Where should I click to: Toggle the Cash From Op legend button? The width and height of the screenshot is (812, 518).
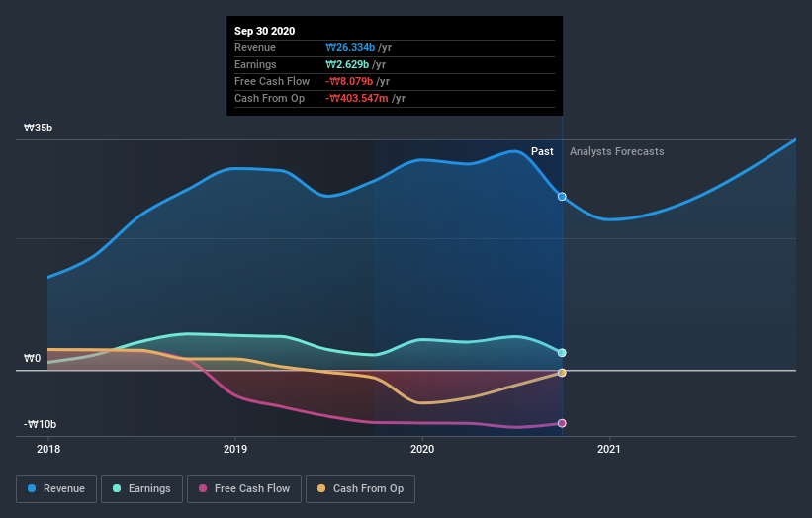(360, 489)
